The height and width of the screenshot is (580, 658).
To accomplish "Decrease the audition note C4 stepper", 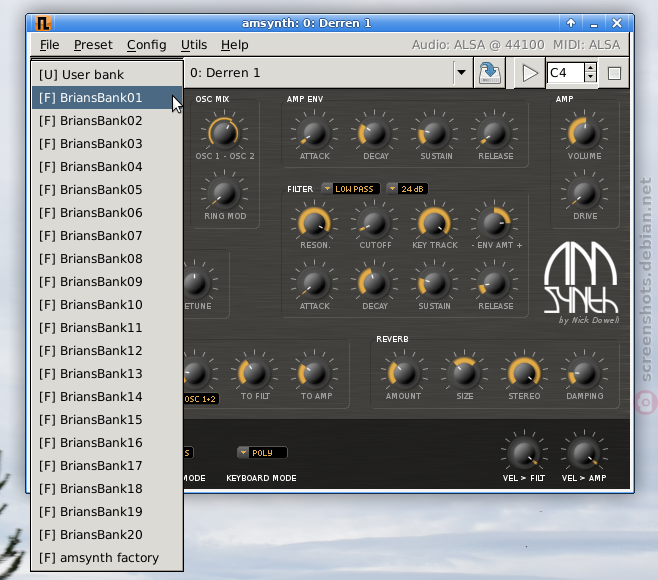I will point(590,78).
